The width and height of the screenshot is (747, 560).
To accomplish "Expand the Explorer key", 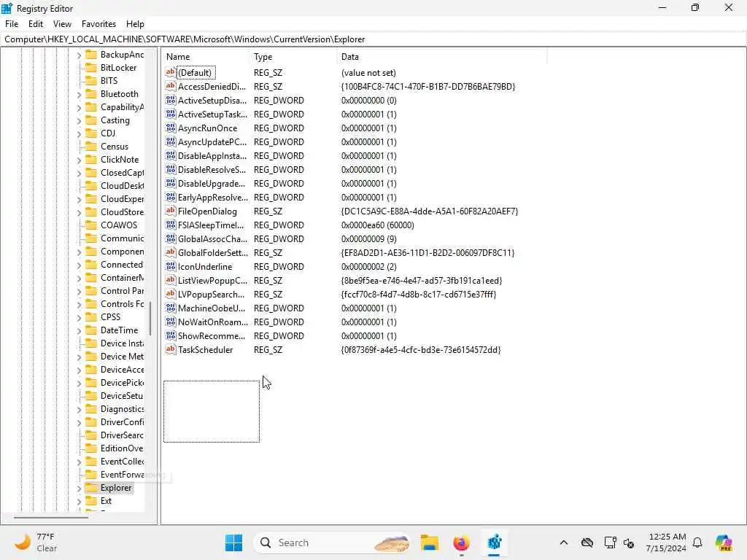I will 79,488.
